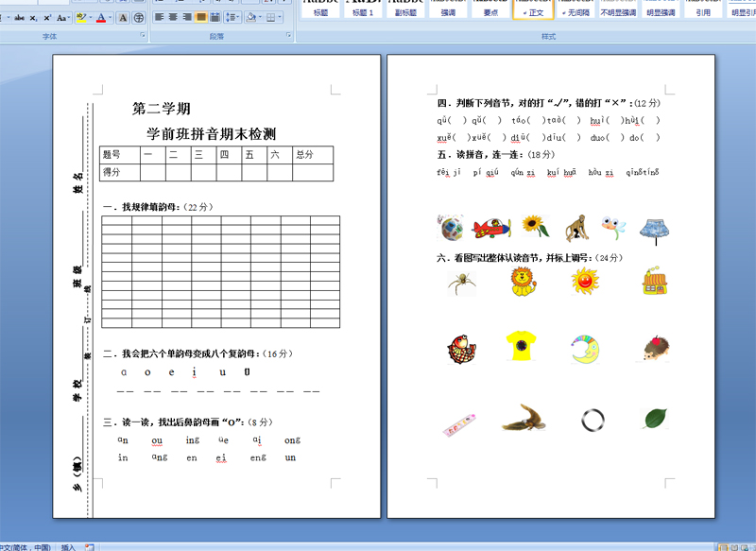The image size is (756, 551).
Task: Apply the 强调 style
Action: tap(448, 9)
